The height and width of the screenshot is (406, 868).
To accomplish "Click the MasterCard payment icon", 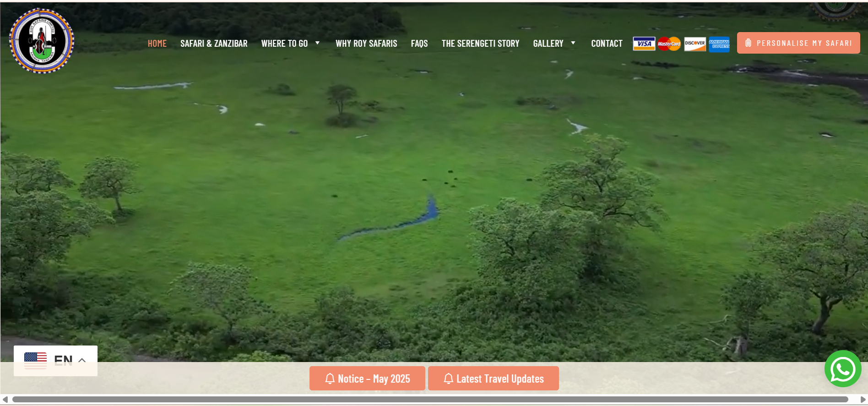I will click(x=669, y=44).
